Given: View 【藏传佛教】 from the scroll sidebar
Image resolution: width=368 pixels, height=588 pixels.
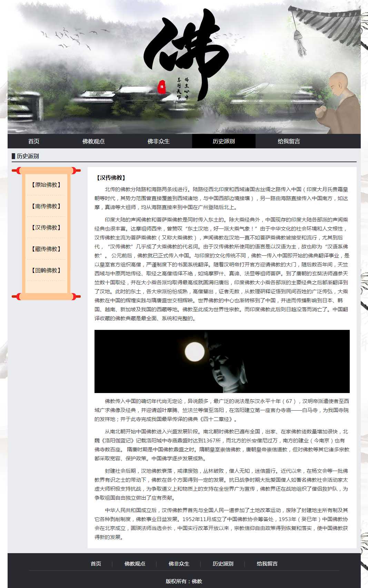Looking at the screenshot, I should pyautogui.click(x=46, y=249).
